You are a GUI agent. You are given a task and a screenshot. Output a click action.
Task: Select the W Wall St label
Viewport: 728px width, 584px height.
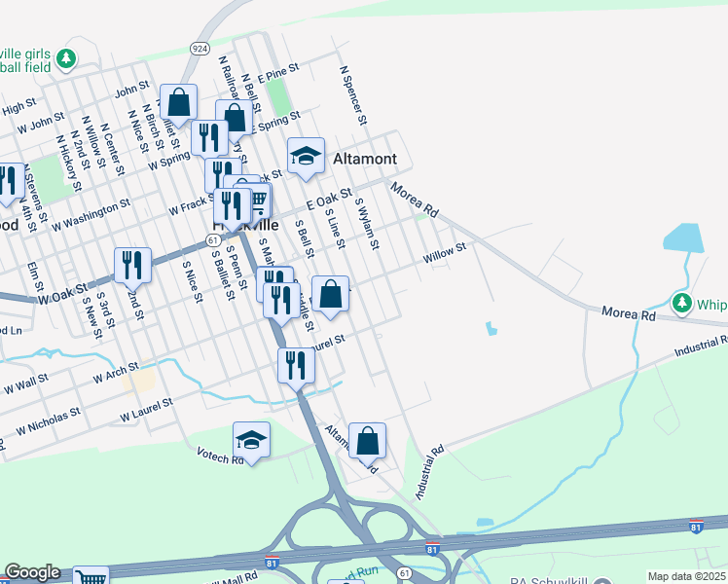coord(26,383)
